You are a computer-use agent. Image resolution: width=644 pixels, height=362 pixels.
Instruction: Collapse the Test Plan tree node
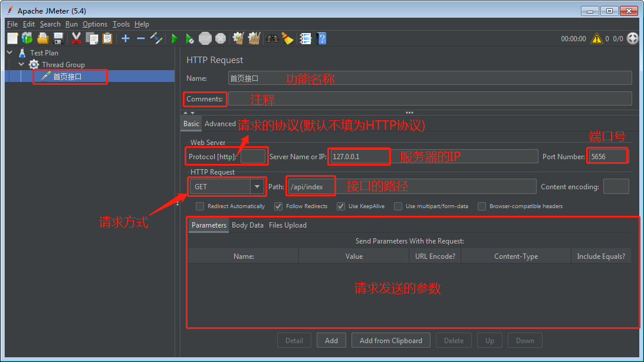9,52
